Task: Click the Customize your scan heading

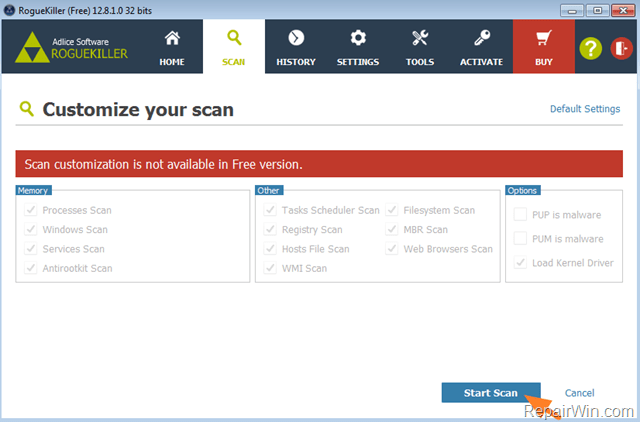Action: (138, 110)
